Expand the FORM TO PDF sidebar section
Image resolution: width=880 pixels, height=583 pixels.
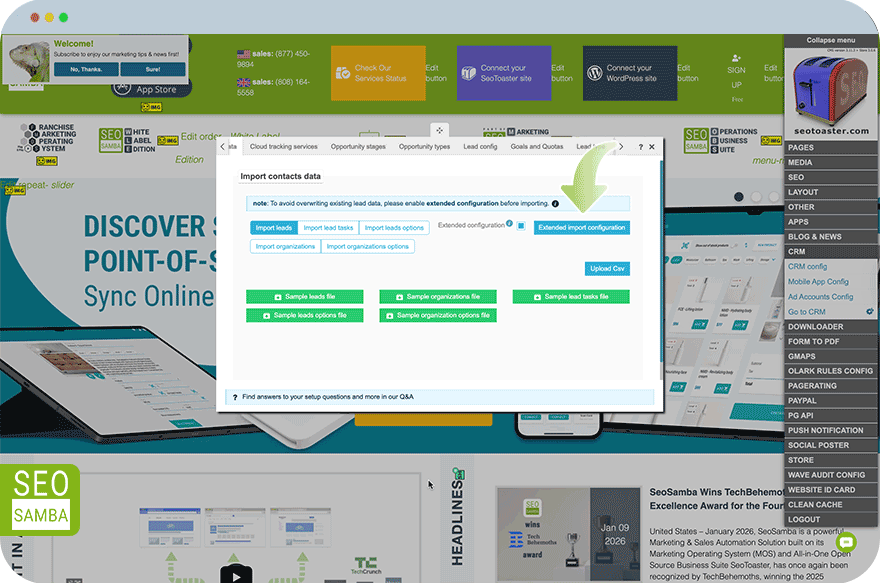(831, 341)
